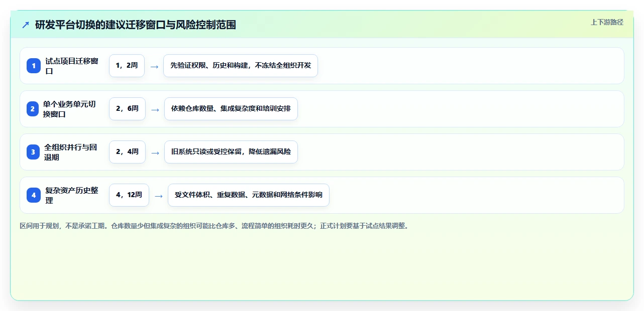Select the 单个业务单元切换窗口 row label

(70, 109)
